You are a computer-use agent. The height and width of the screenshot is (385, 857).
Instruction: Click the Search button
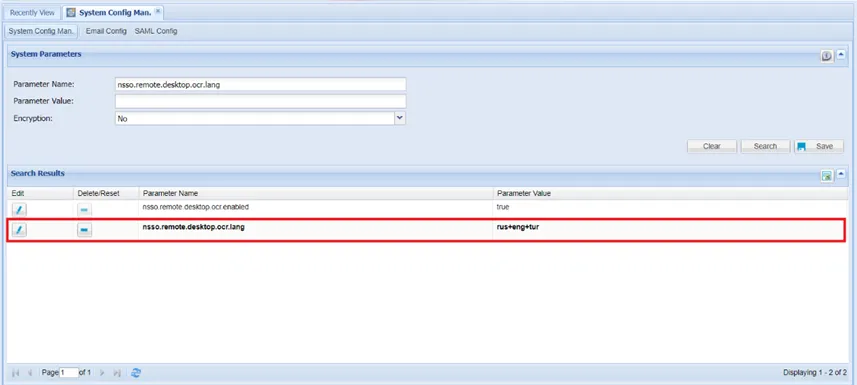765,146
